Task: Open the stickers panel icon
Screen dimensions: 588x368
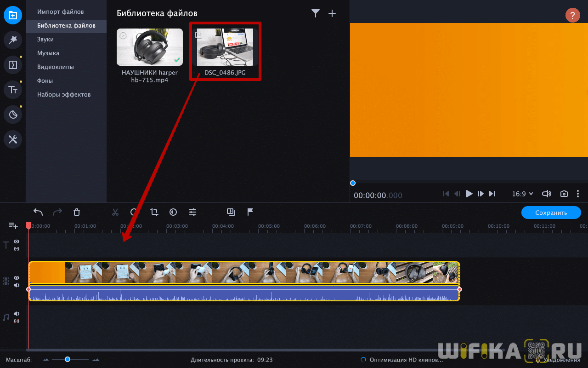Action: 13,115
